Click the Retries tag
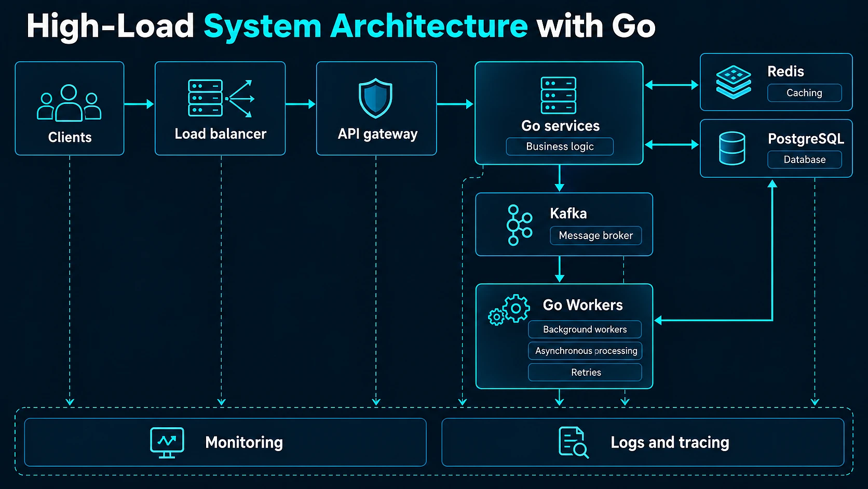 pos(585,372)
